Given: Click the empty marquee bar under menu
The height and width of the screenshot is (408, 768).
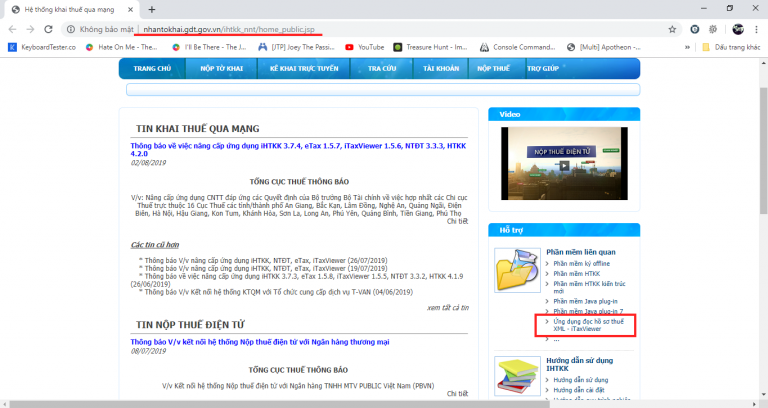Looking at the screenshot, I should pyautogui.click(x=383, y=90).
